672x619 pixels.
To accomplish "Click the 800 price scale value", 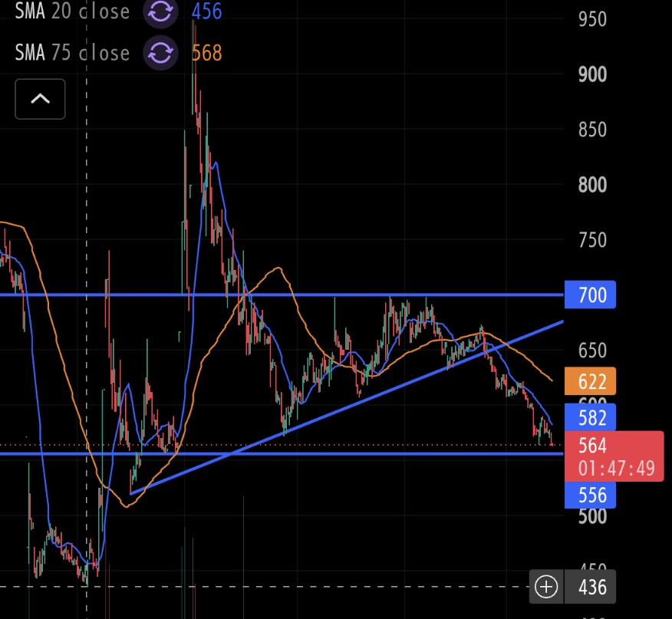I will (x=593, y=185).
